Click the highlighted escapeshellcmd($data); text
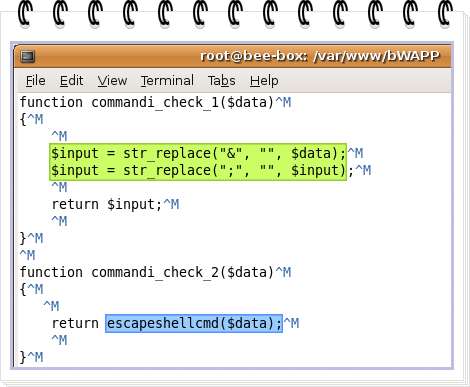 [x=194, y=323]
